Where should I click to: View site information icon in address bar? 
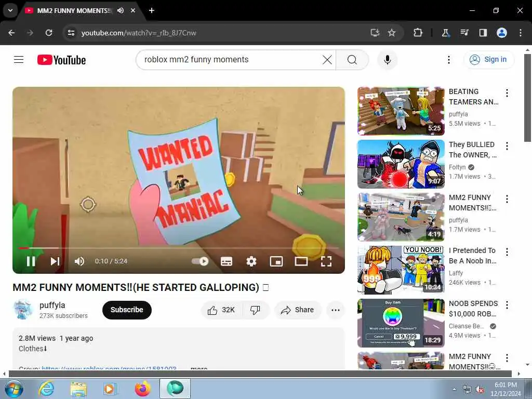(71, 33)
